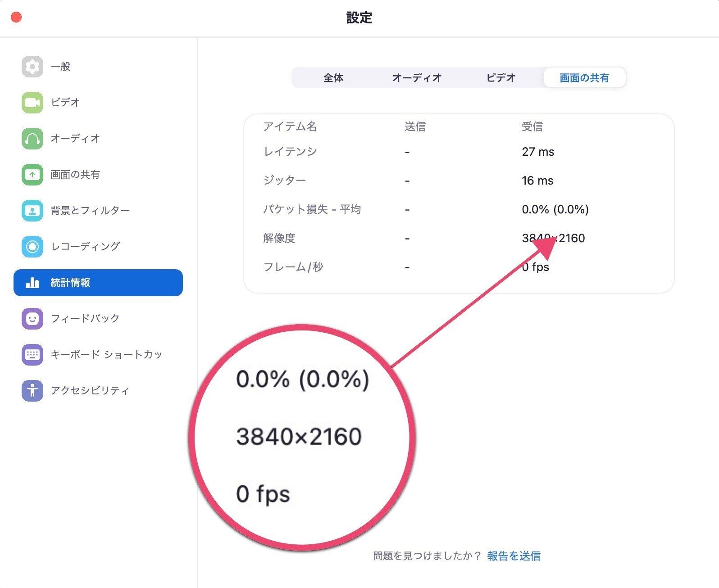Click the Statistics bar chart icon
This screenshot has width=719, height=588.
click(32, 283)
